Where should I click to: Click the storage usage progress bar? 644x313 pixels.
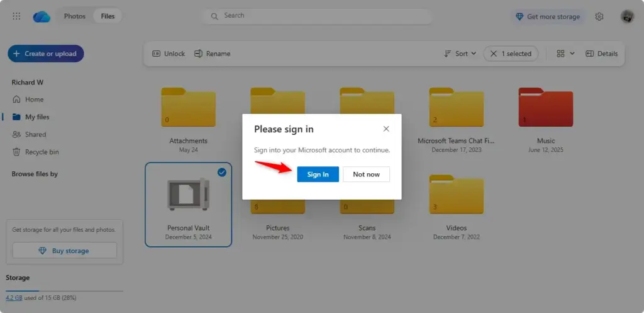click(65, 291)
